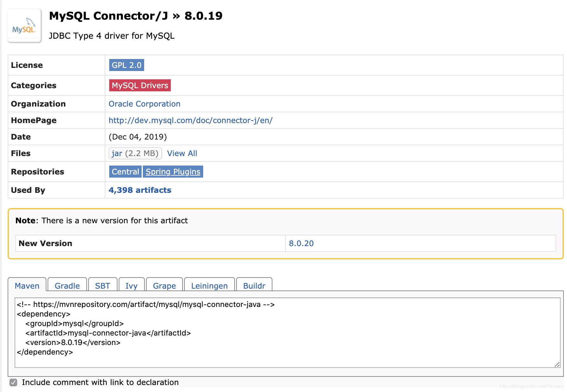Viewport: 567px width, 392px height.
Task: Go to new version 8.0.20
Action: coord(301,244)
